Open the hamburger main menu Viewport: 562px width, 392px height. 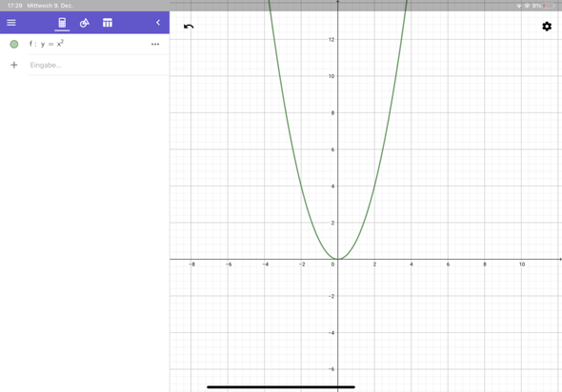(x=11, y=23)
